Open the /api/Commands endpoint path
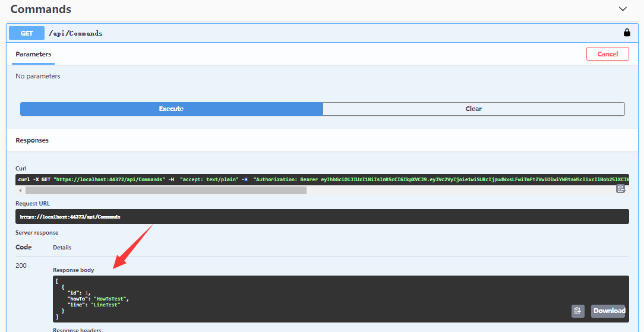Screen dimensions: 644x332 [75, 34]
